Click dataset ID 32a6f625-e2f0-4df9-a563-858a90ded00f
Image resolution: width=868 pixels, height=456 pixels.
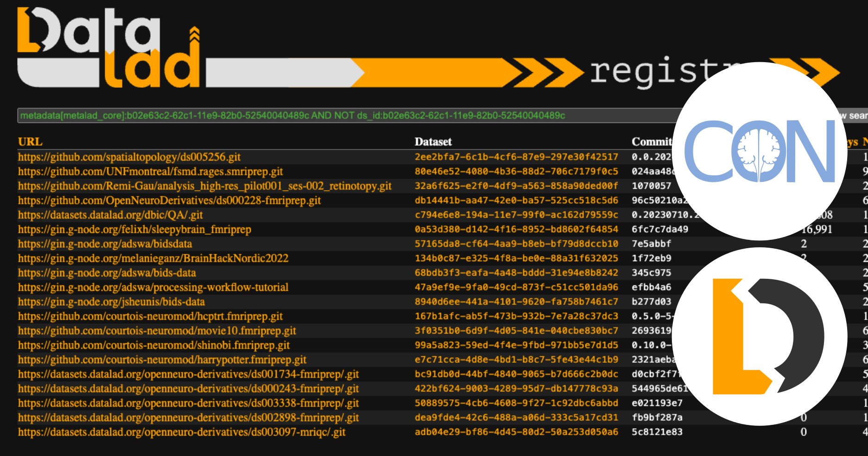pos(516,186)
